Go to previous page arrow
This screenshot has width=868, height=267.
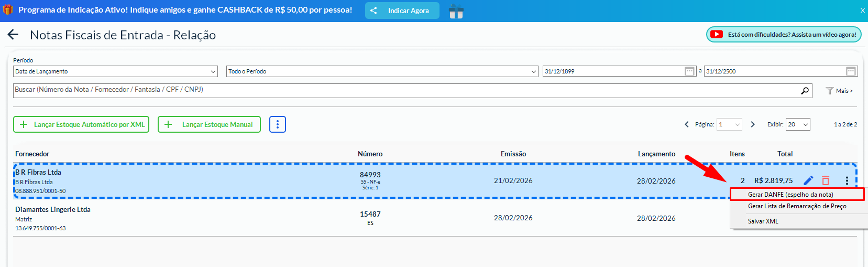tap(687, 124)
